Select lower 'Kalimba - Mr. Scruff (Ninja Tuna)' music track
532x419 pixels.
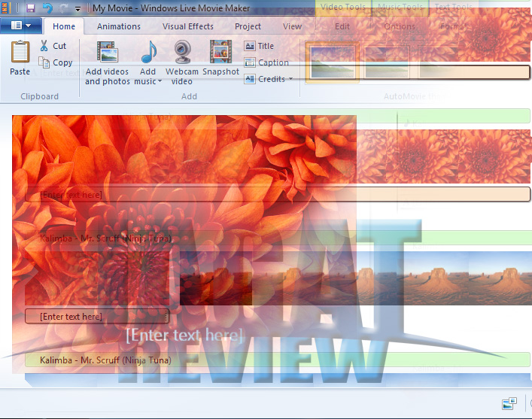(278, 360)
